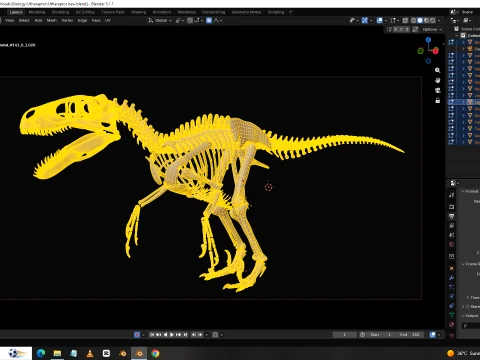The width and height of the screenshot is (480, 360).
Task: Switch to the Sculpting workspace tab
Action: point(60,12)
